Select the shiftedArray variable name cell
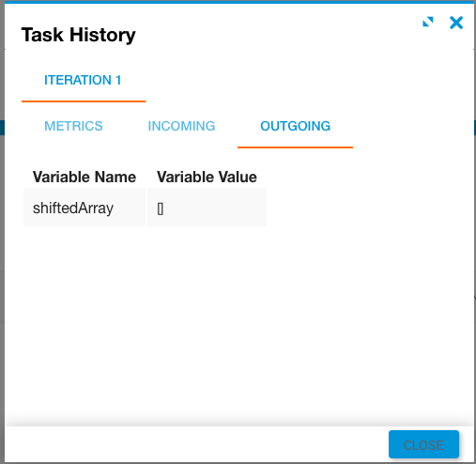 pyautogui.click(x=84, y=208)
